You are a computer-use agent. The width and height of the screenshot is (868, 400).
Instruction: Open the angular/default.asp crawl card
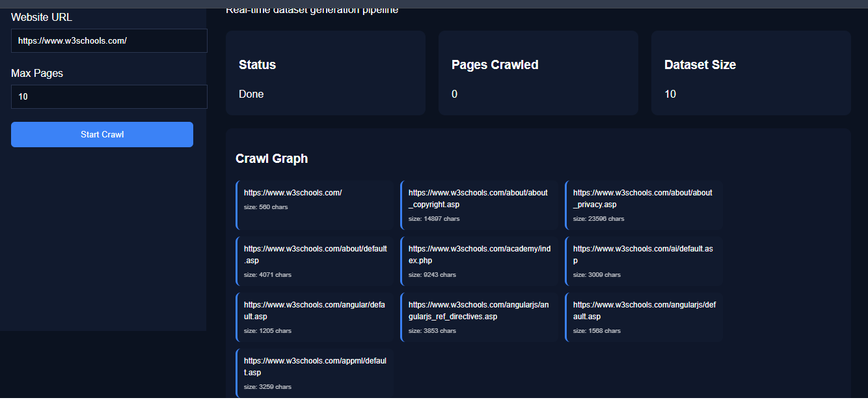click(x=314, y=317)
